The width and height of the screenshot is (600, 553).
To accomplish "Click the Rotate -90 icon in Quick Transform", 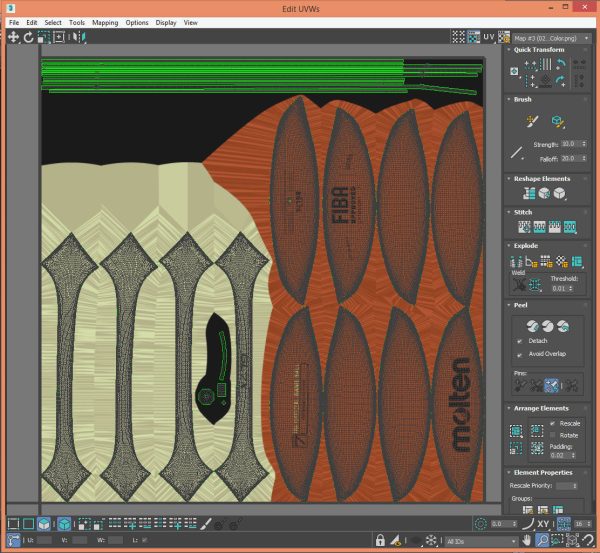I will click(x=561, y=64).
